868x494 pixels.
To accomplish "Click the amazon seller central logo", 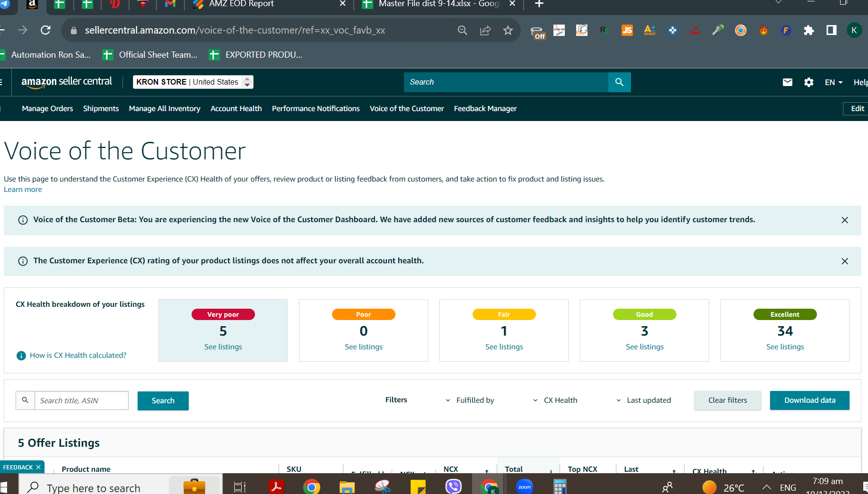I will coord(67,82).
